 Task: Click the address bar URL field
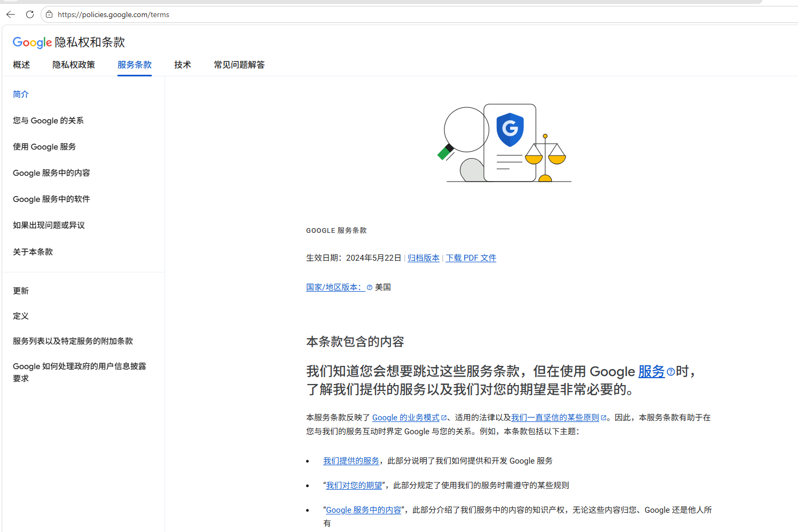320,14
